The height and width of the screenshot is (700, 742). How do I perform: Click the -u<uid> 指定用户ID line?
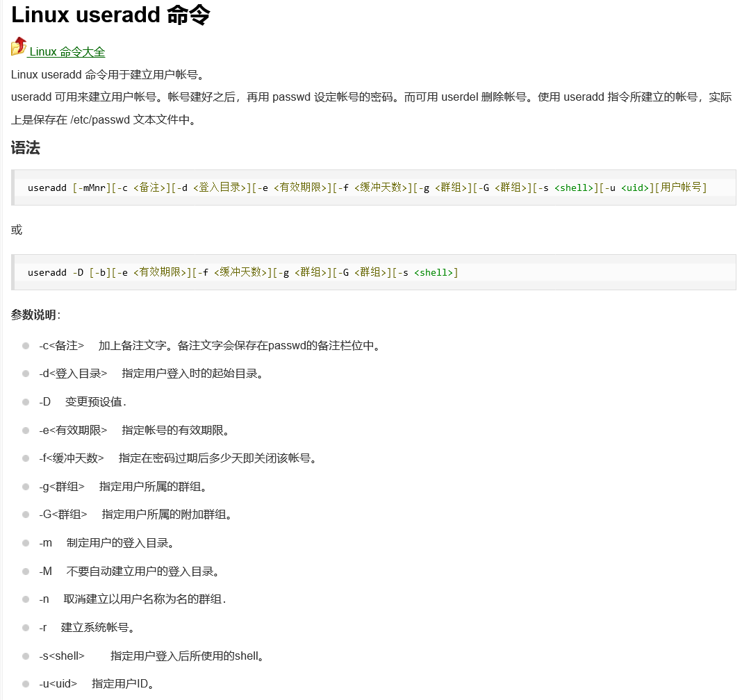tap(97, 684)
